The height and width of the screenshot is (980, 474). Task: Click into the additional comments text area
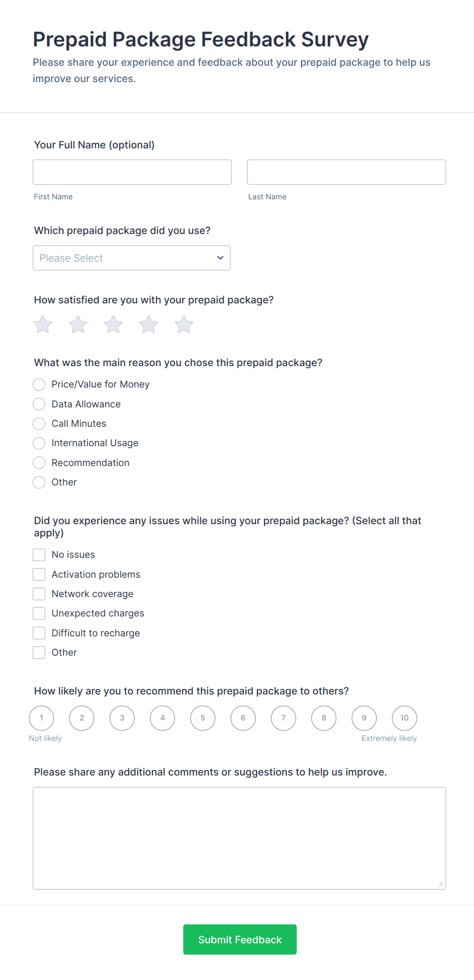tap(239, 838)
